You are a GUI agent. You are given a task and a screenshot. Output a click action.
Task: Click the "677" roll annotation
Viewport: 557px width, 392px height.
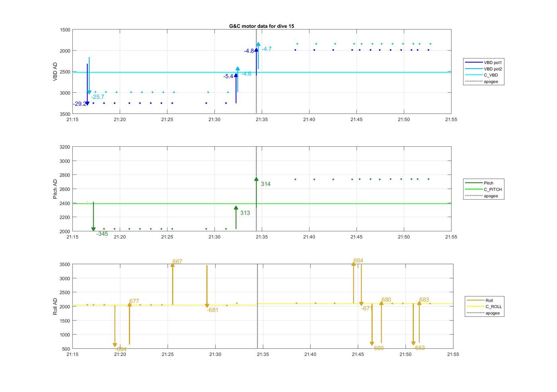coord(134,301)
